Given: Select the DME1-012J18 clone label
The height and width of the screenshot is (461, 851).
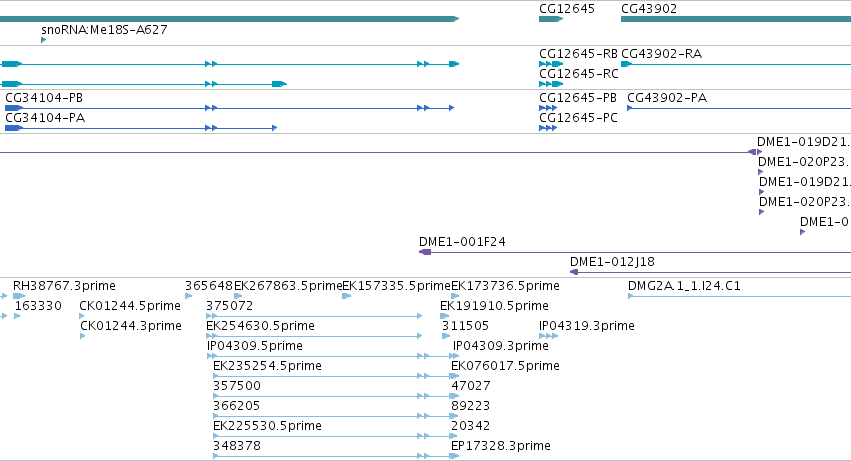Looking at the screenshot, I should [x=612, y=262].
